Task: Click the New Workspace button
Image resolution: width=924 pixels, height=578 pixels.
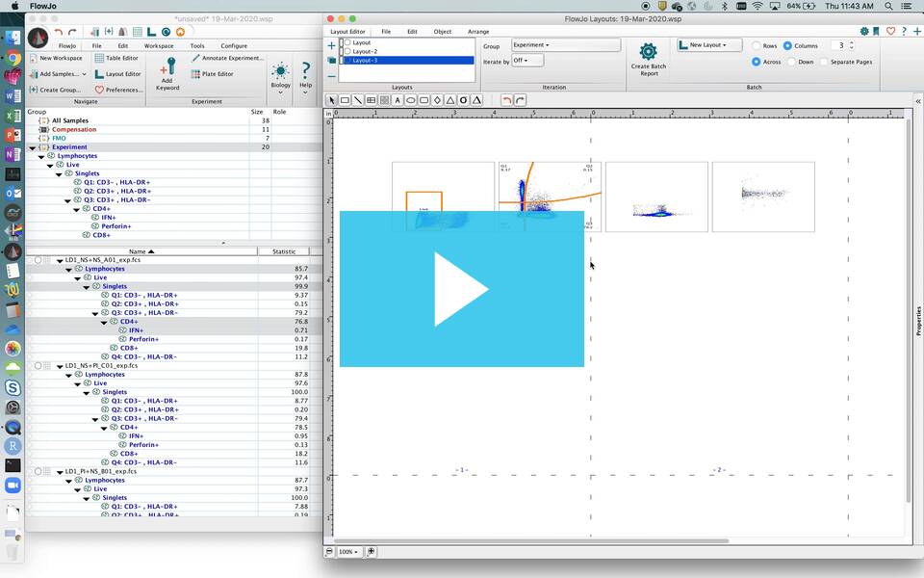Action: (56, 59)
